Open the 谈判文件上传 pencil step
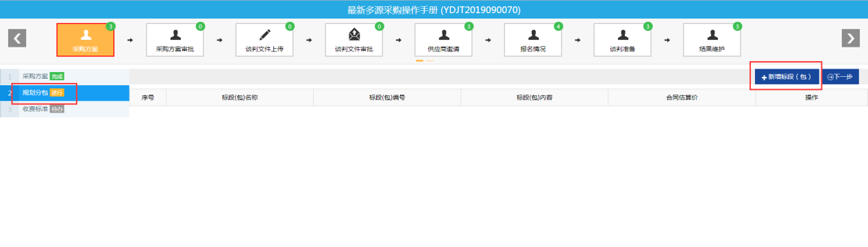Screen dimensions: 868x247 point(264,40)
